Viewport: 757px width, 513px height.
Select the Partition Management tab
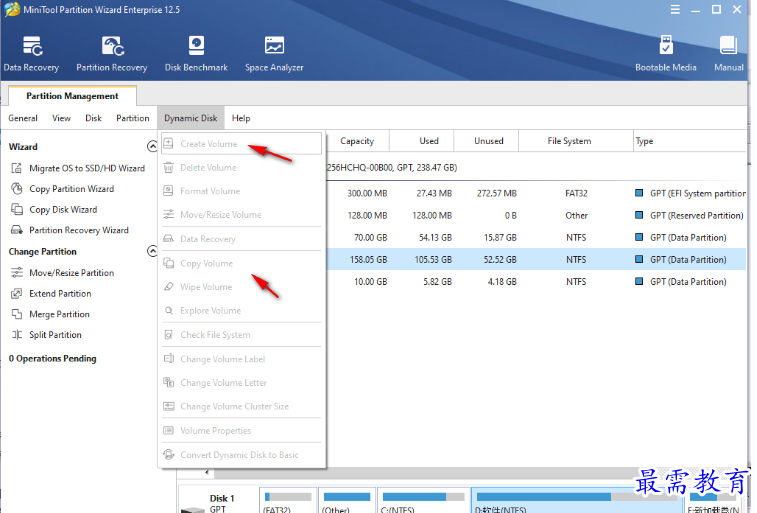[x=72, y=96]
